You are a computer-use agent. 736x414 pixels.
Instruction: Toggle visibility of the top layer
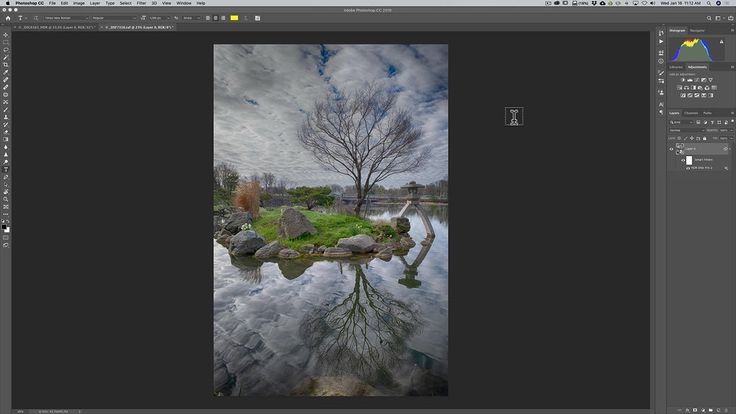click(672, 148)
